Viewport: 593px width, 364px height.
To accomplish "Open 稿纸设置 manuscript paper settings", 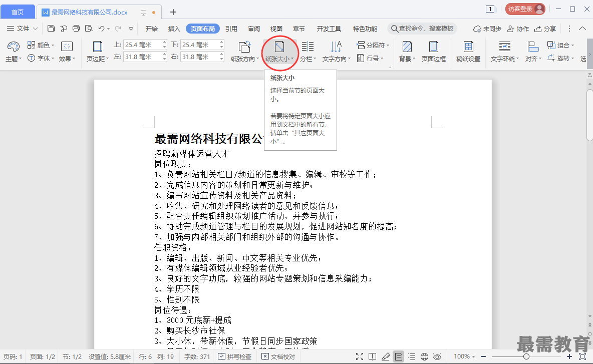I will [x=468, y=52].
